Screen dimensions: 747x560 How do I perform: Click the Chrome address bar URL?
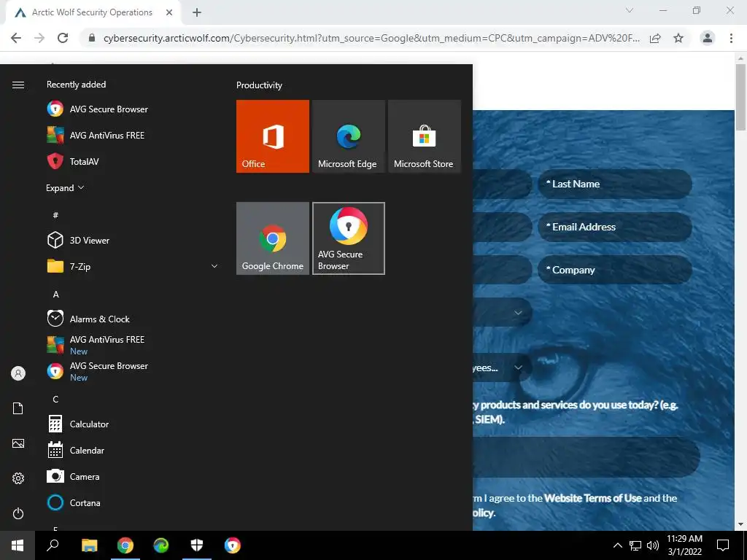(x=371, y=38)
